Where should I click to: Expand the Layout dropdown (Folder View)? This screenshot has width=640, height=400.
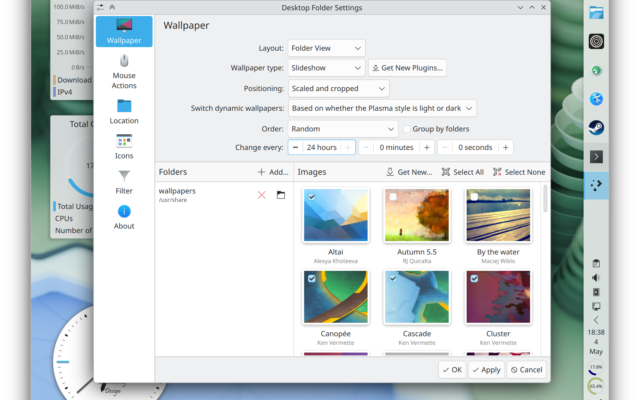click(x=326, y=48)
